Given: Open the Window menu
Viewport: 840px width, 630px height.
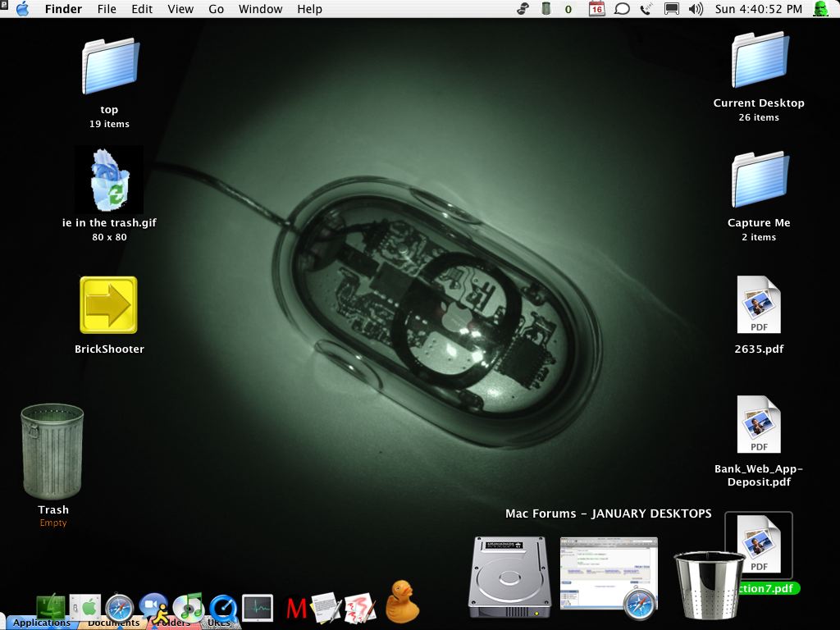Looking at the screenshot, I should pos(260,9).
